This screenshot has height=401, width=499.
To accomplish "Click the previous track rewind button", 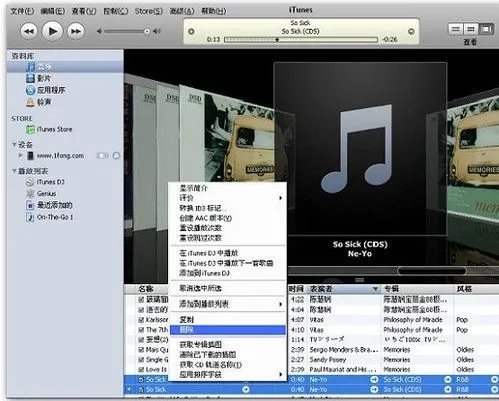I will click(29, 31).
